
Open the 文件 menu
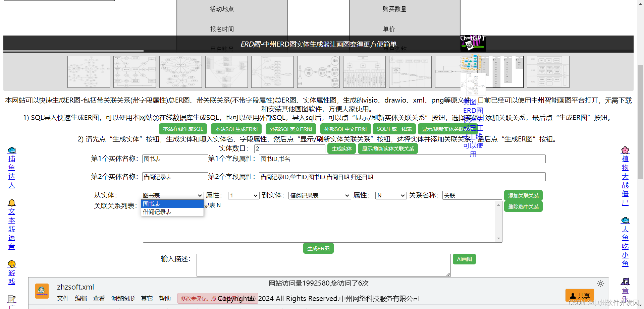click(63, 298)
